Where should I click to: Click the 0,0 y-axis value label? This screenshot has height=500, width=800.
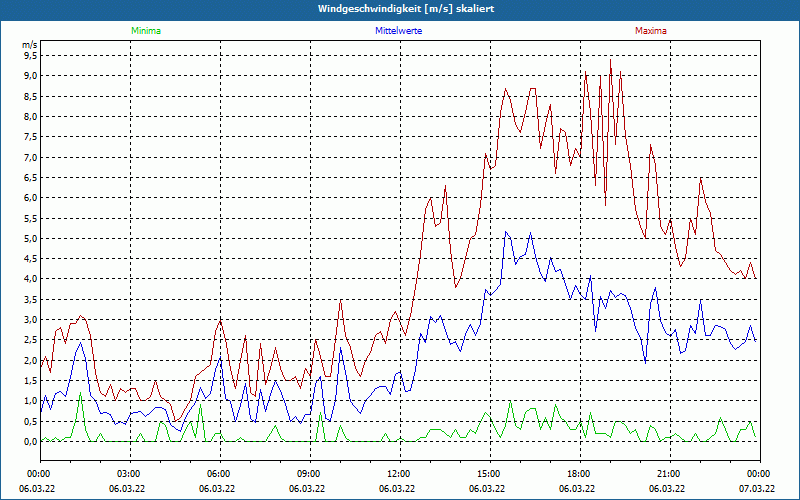click(30, 442)
